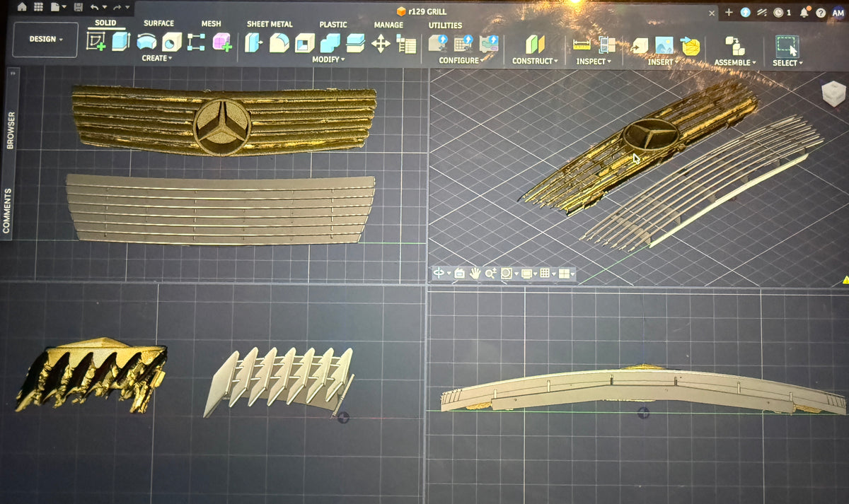Expand the INSERT menu

pos(663,62)
